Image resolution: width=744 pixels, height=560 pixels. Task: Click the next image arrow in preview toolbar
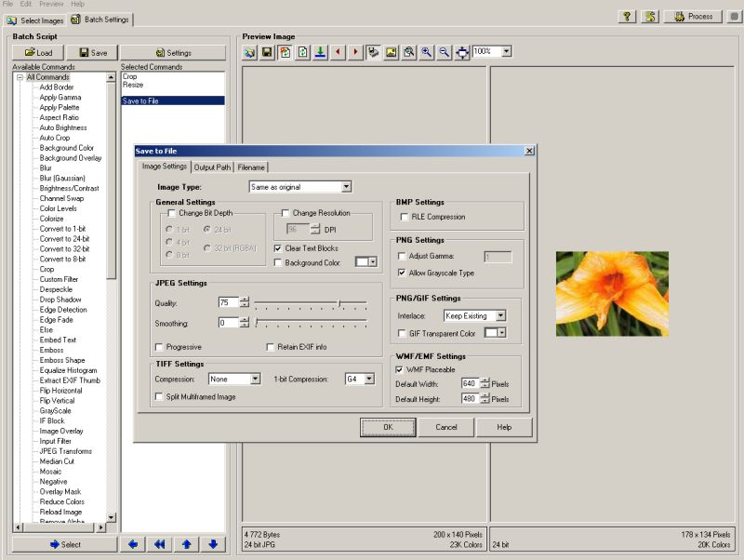357,52
